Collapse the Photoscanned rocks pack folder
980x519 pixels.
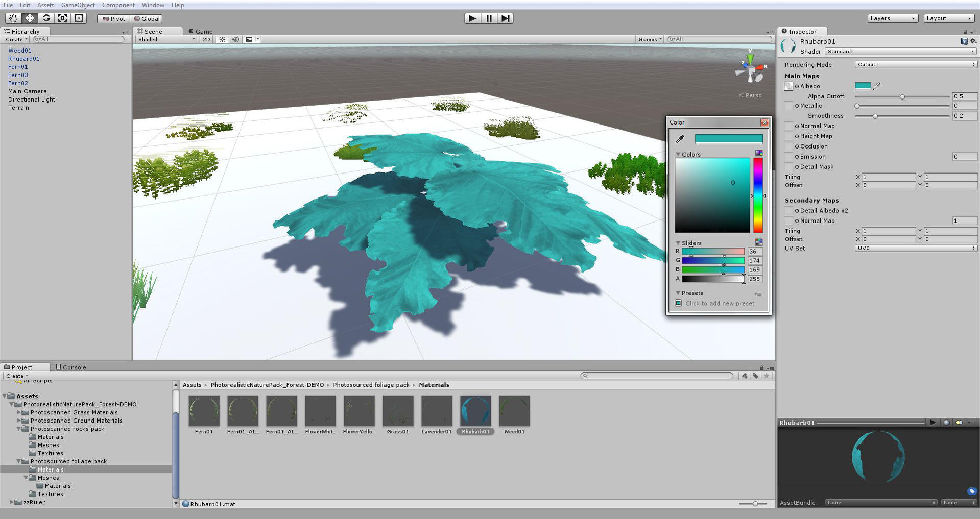(19, 429)
